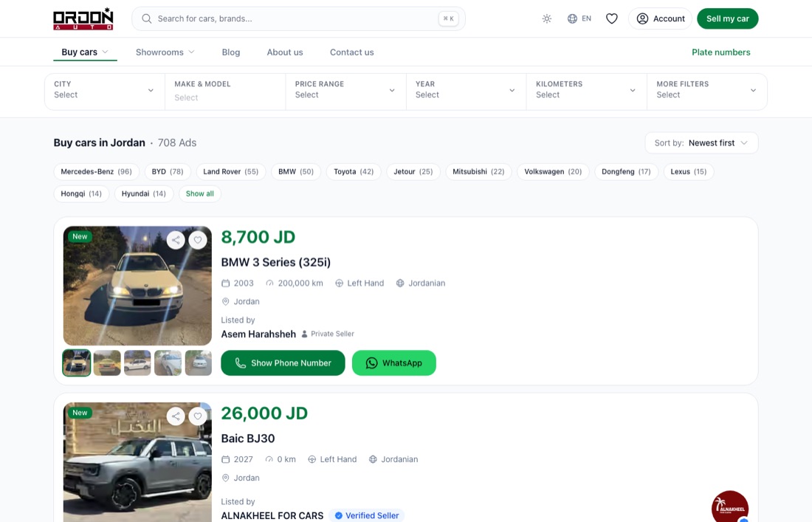Open the BMW 3 Series main photo
The image size is (812, 522).
pyautogui.click(x=137, y=286)
